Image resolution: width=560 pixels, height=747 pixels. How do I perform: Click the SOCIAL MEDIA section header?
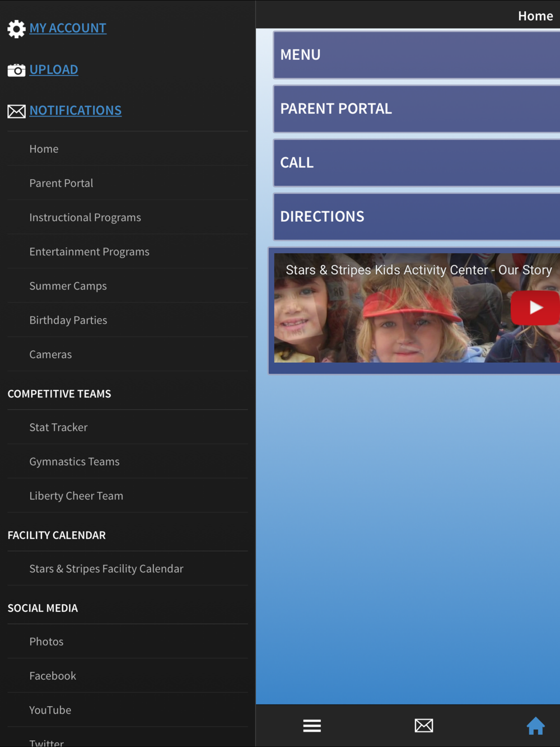point(43,608)
